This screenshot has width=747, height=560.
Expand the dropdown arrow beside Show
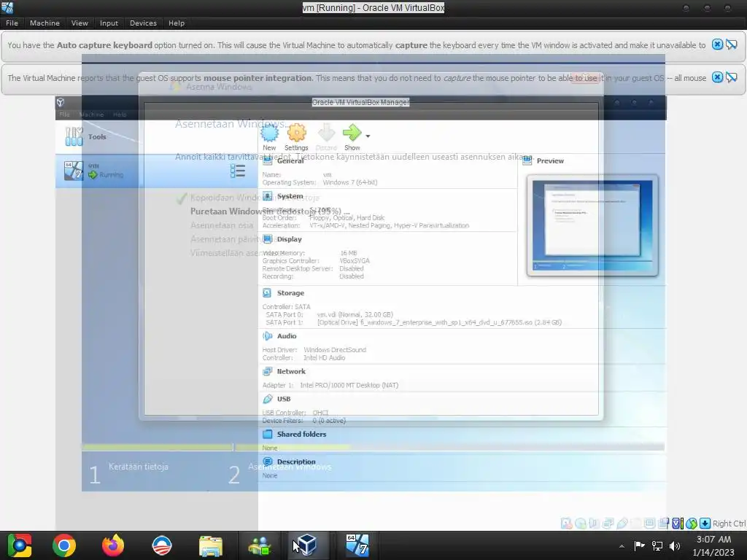point(368,136)
